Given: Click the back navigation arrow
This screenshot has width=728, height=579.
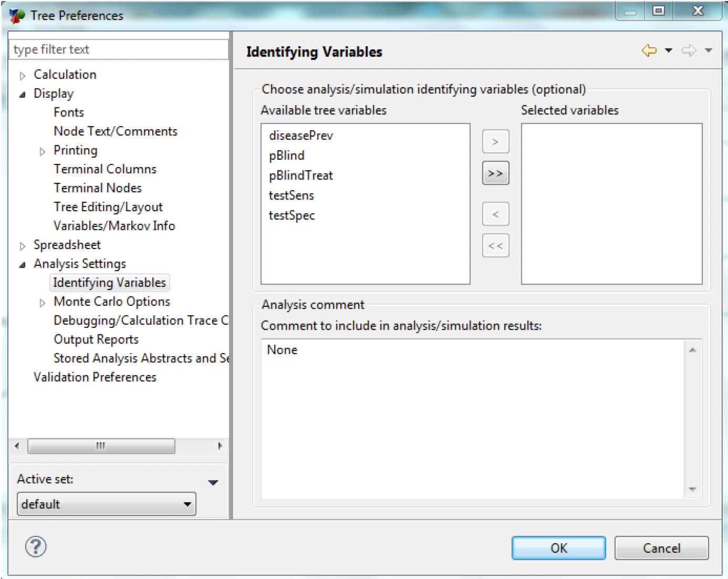Looking at the screenshot, I should [x=649, y=50].
